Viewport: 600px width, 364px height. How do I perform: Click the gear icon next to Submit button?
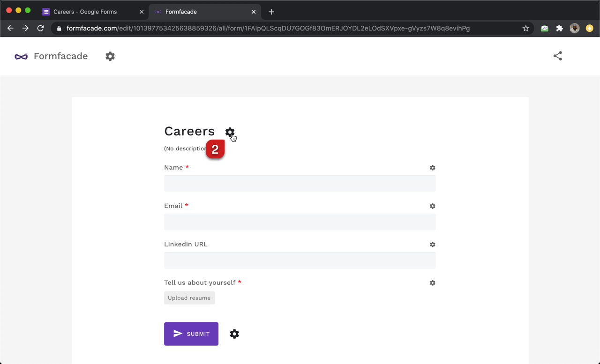click(x=234, y=334)
